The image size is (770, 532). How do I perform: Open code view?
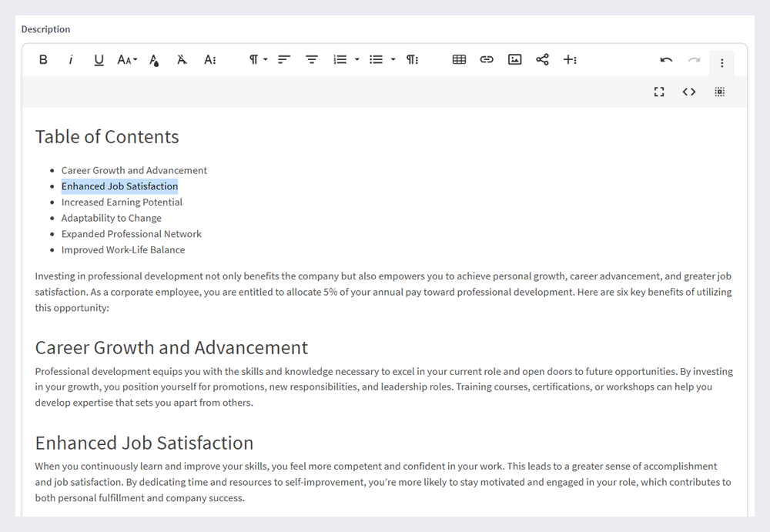(x=689, y=92)
